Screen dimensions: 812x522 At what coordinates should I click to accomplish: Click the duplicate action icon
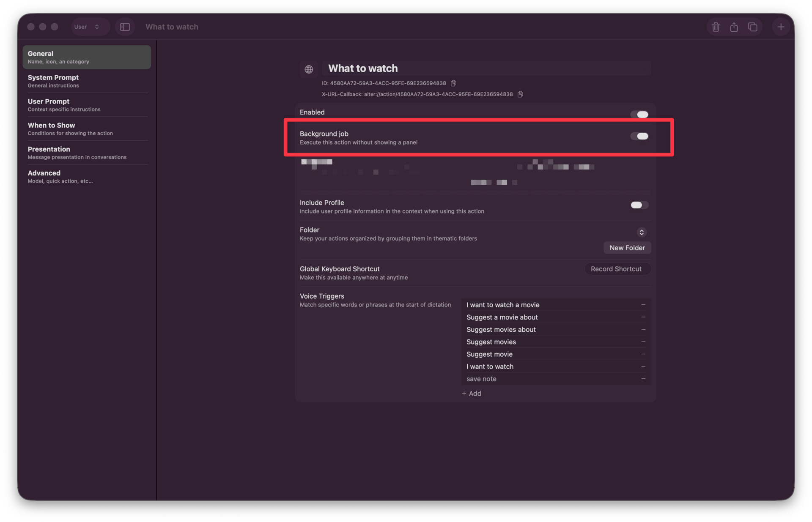(752, 27)
